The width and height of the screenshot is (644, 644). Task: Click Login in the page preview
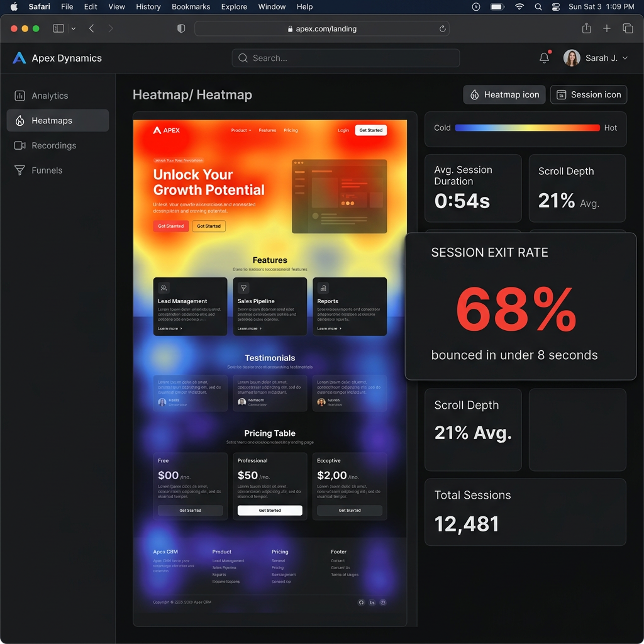coord(343,130)
